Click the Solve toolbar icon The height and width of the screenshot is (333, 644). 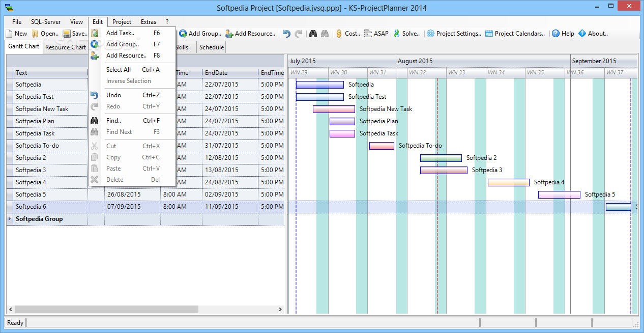396,34
